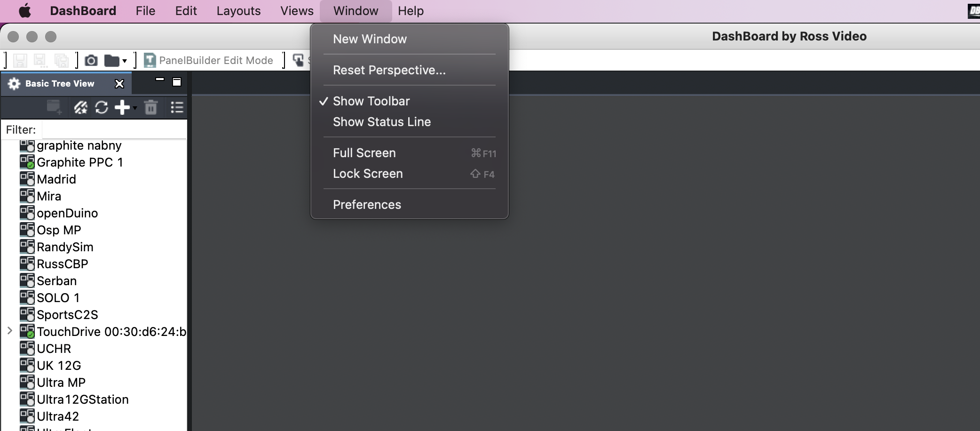The width and height of the screenshot is (980, 431).
Task: Click New Window menu entry
Action: pos(370,39)
